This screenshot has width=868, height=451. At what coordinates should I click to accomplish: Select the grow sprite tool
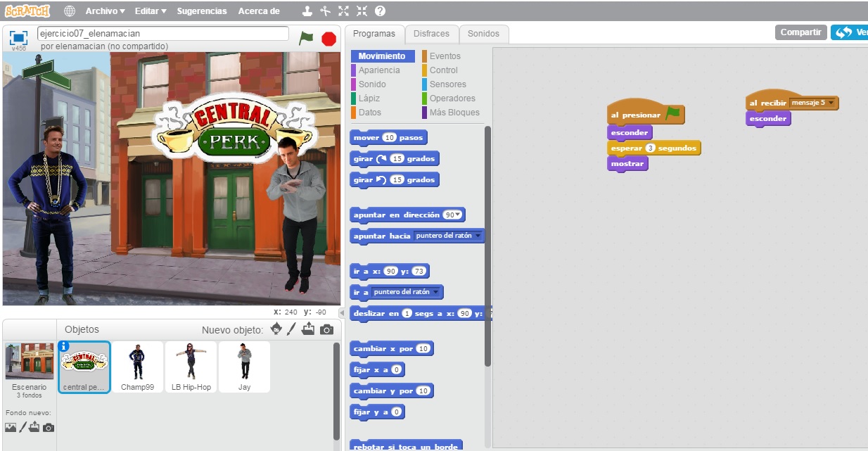(343, 11)
